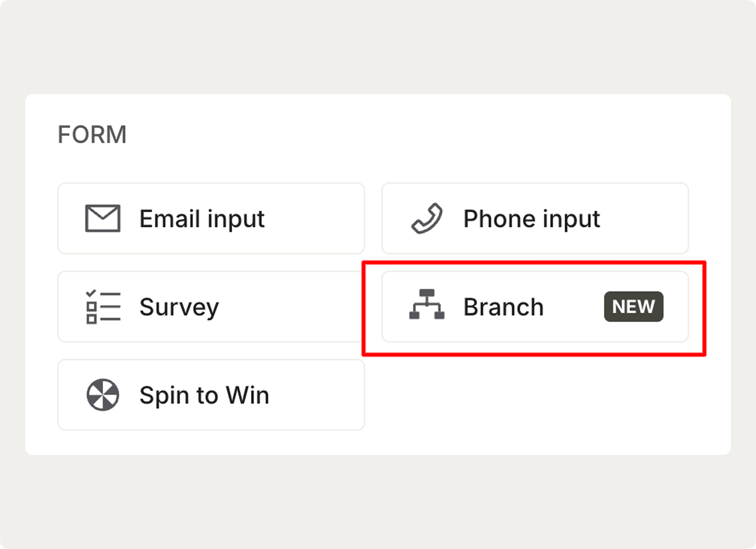
Task: Click the envelope icon for Email input
Action: pyautogui.click(x=103, y=219)
